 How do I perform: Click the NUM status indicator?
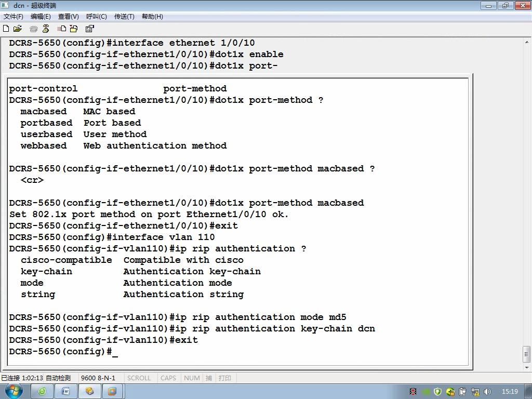[192, 378]
